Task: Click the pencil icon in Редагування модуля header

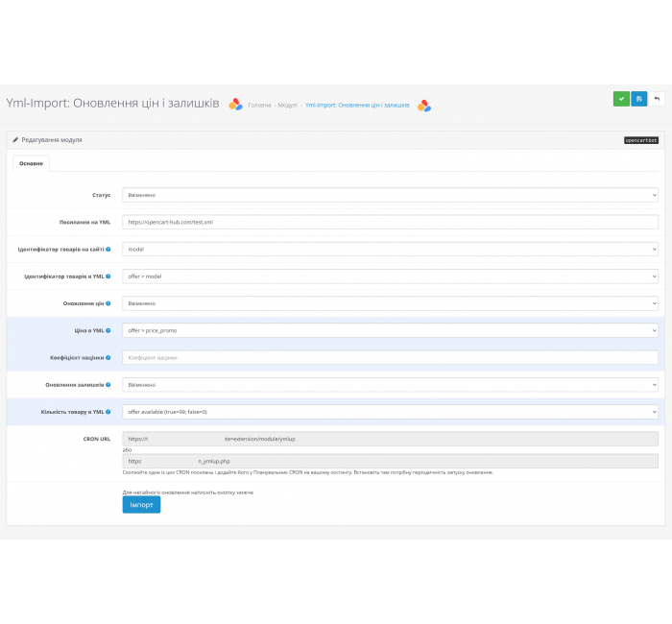Action: coord(15,140)
